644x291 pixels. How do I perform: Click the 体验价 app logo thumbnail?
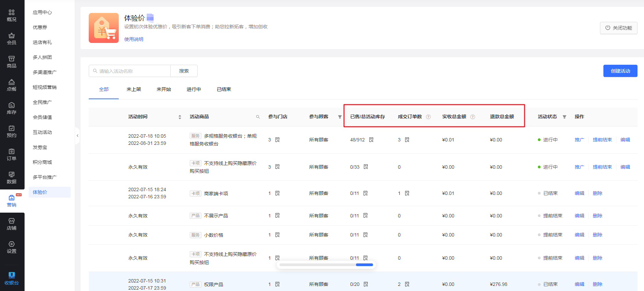(x=104, y=28)
